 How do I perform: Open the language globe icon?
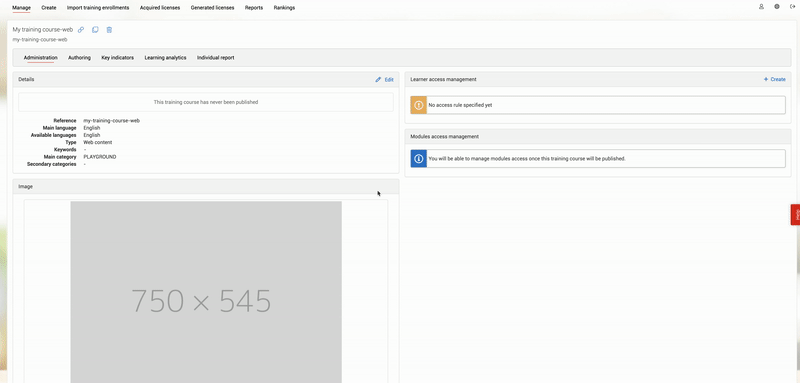pos(777,7)
